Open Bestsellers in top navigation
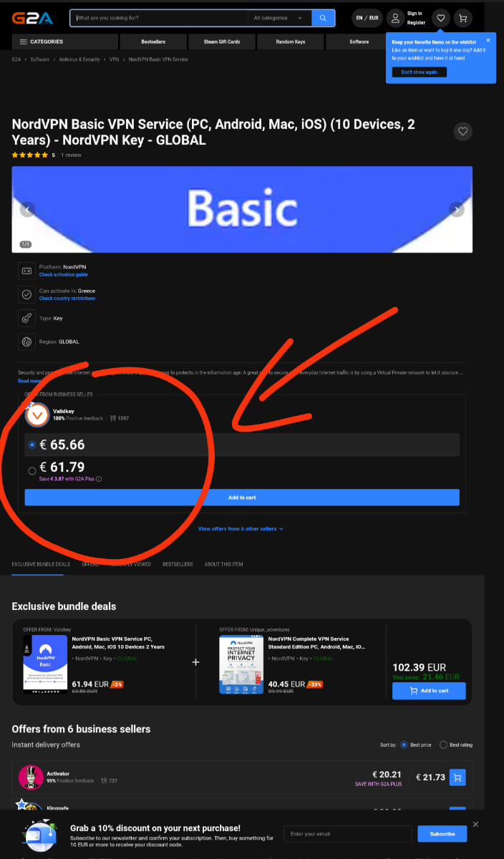 tap(153, 42)
